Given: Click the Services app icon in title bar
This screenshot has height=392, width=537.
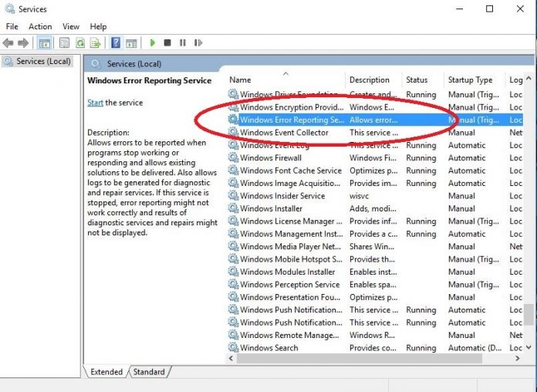Looking at the screenshot, I should click(9, 9).
